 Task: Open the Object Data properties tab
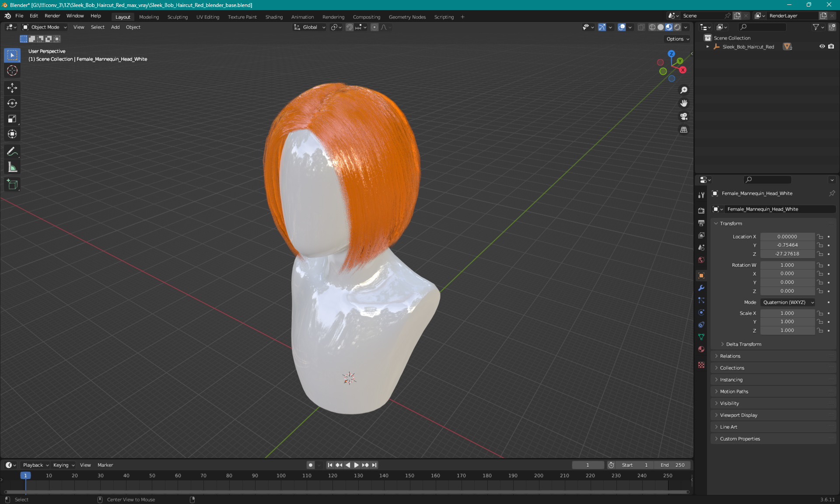701,337
